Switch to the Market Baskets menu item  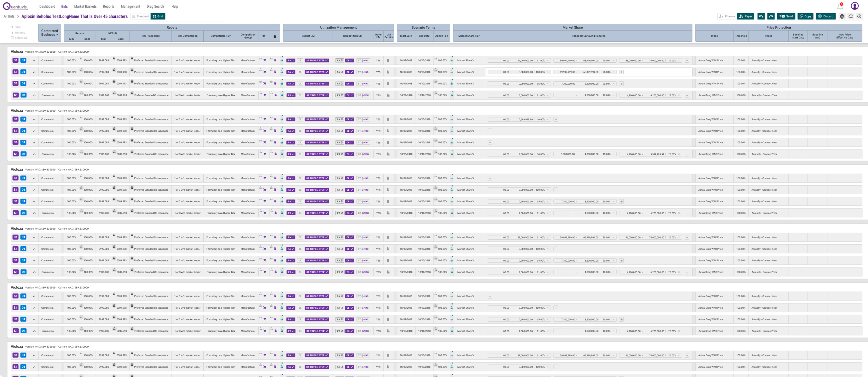click(x=85, y=6)
